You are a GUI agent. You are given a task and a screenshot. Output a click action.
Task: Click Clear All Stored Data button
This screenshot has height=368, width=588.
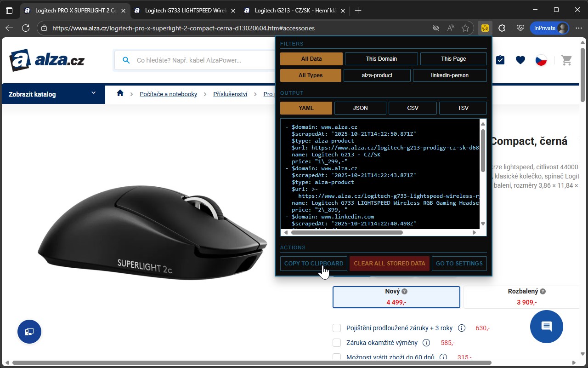(390, 264)
